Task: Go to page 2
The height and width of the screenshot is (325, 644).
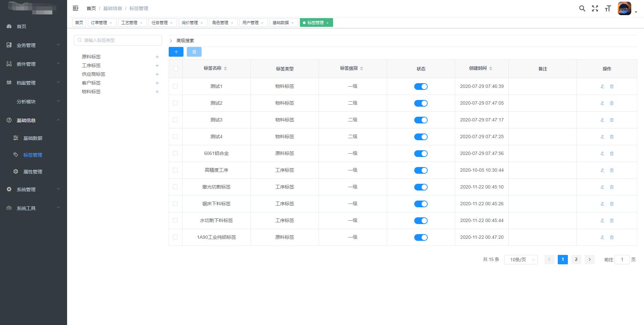Action: [x=576, y=259]
